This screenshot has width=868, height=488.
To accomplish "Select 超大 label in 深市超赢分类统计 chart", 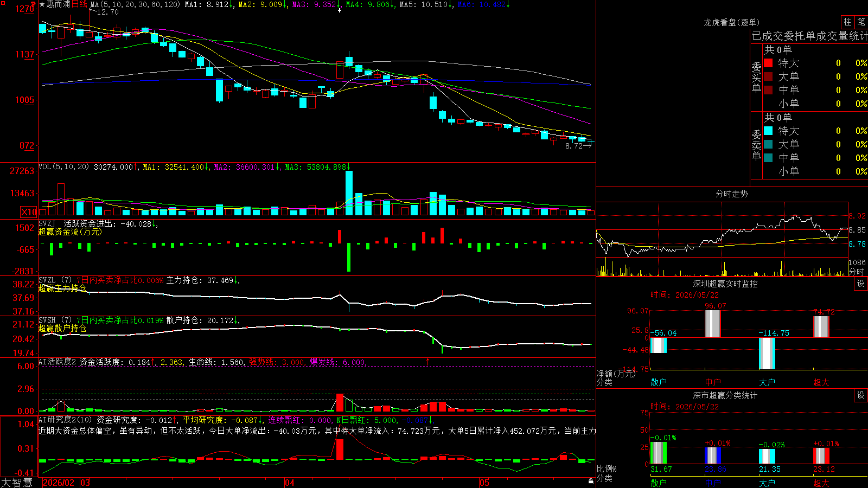I will pos(821,483).
